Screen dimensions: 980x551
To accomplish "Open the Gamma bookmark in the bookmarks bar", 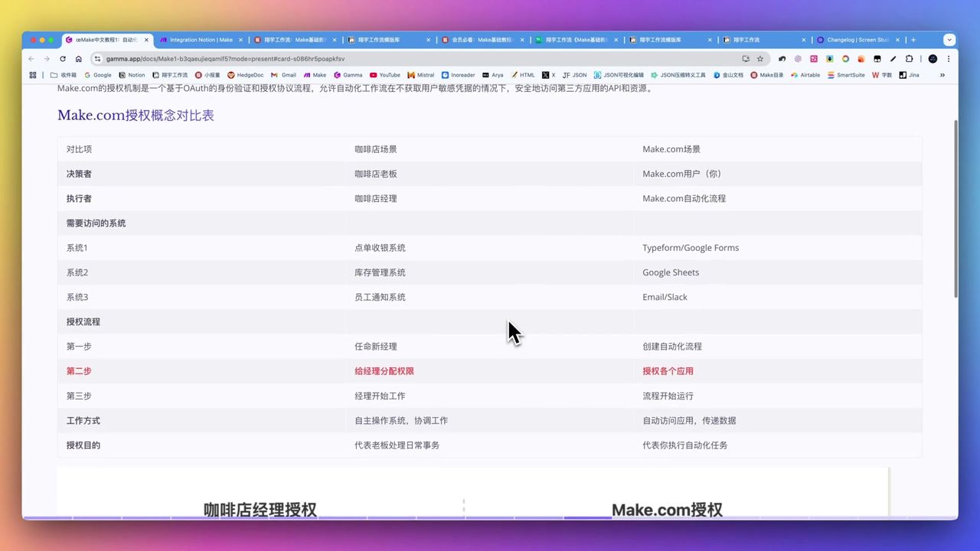I will click(349, 74).
